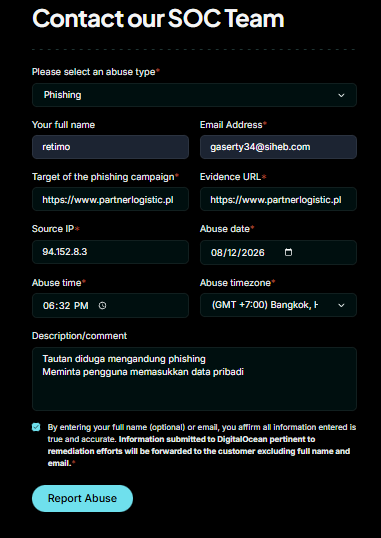381x538 pixels.
Task: Click the bold 'Information submitted to DigitalOcean' notice text
Action: tap(199, 451)
